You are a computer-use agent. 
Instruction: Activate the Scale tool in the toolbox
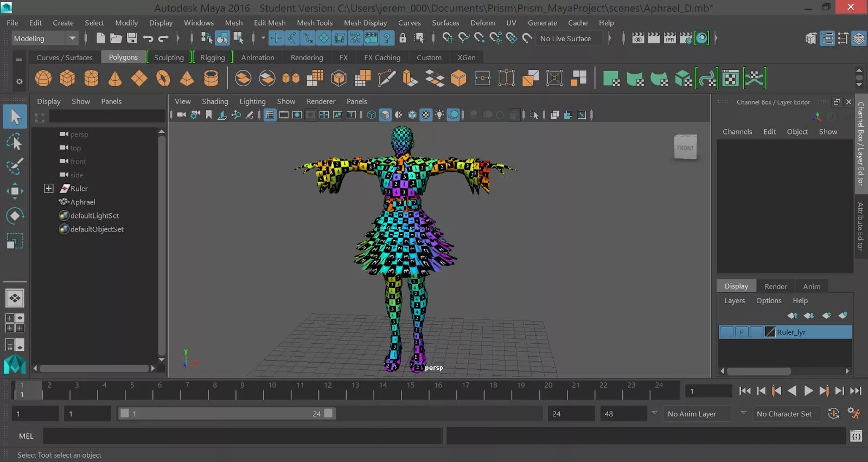(15, 241)
